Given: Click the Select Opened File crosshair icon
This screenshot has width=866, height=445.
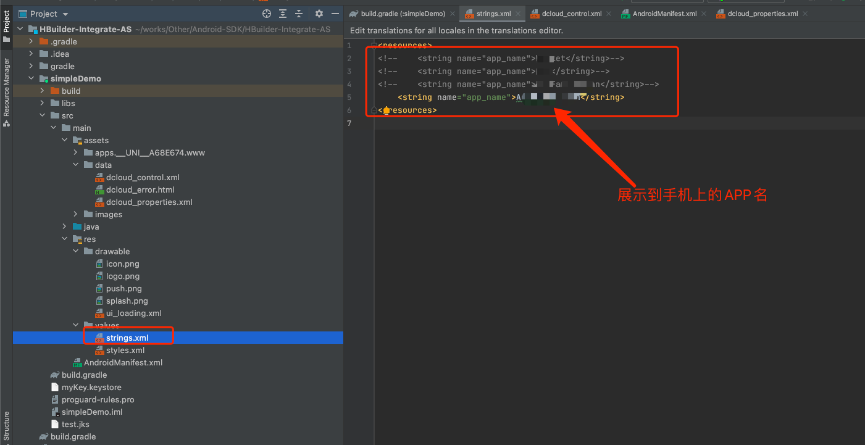Looking at the screenshot, I should (x=267, y=14).
